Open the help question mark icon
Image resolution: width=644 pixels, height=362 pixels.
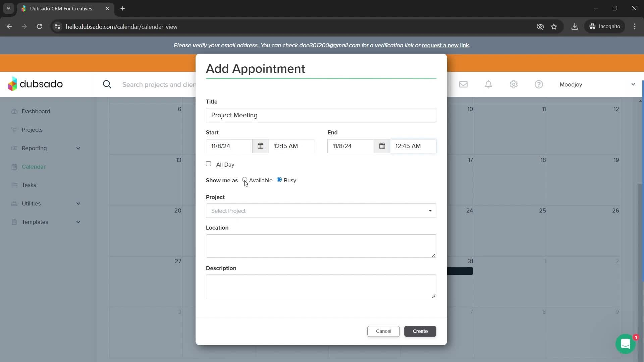(539, 84)
